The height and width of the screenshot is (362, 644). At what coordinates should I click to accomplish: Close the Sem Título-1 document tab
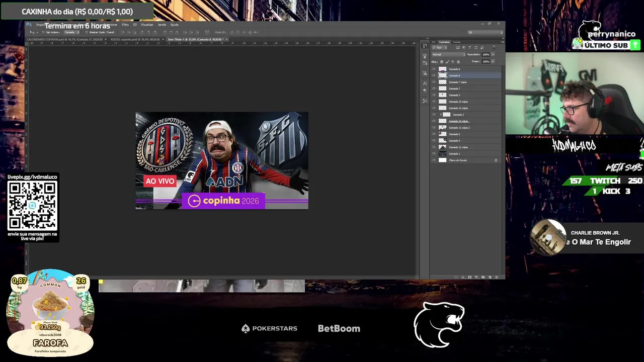pyautogui.click(x=227, y=39)
